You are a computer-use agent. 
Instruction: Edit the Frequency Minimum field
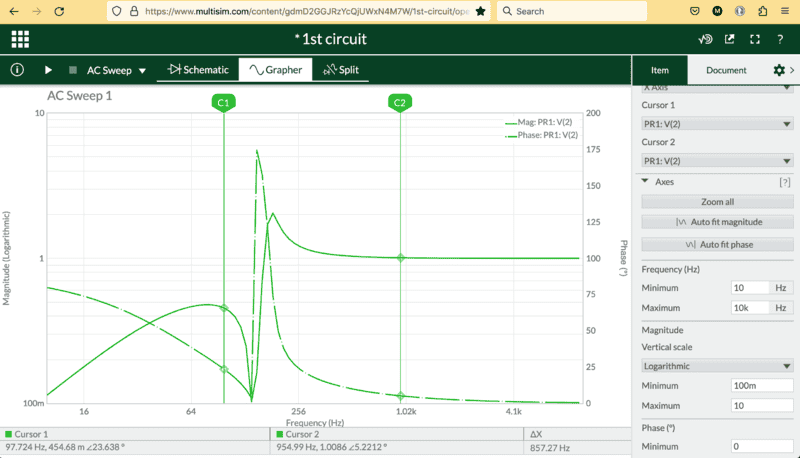(x=750, y=288)
